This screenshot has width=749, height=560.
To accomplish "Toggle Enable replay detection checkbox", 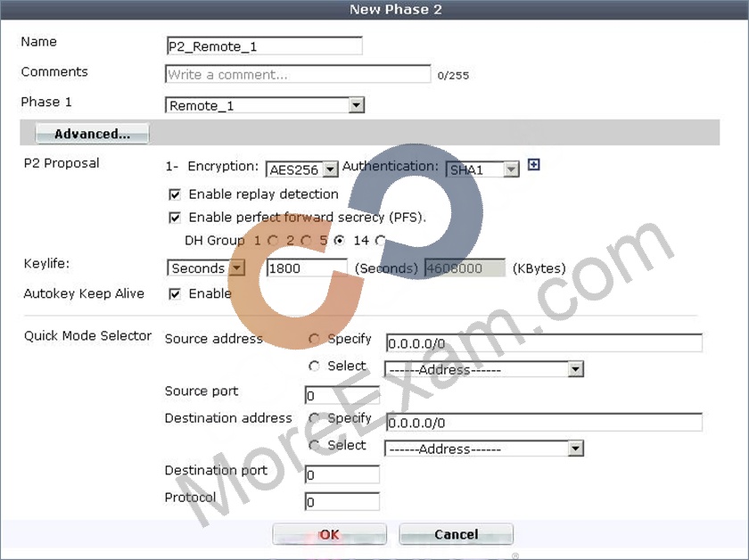I will point(175,194).
